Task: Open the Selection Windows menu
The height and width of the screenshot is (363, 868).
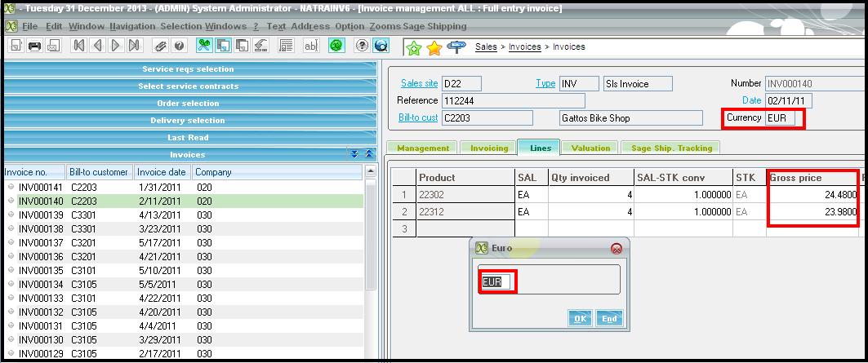Action: click(203, 26)
